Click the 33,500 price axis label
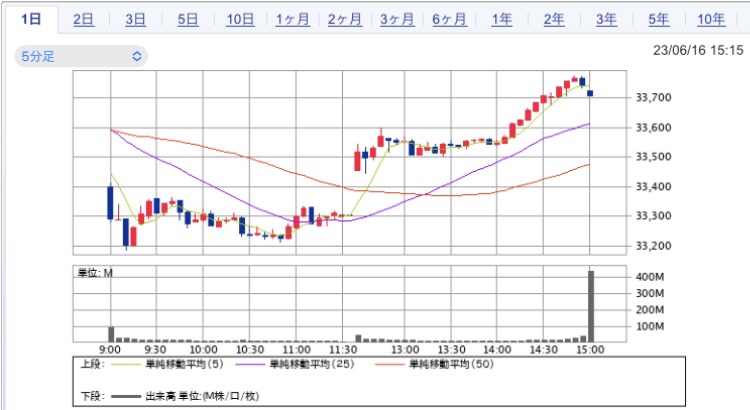The width and height of the screenshot is (750, 410). (x=653, y=157)
